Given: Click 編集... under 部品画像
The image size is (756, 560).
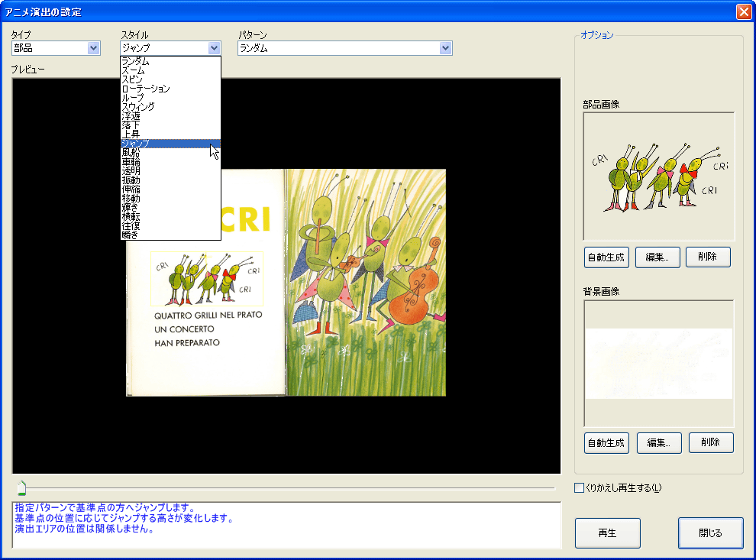Looking at the screenshot, I should pyautogui.click(x=657, y=257).
